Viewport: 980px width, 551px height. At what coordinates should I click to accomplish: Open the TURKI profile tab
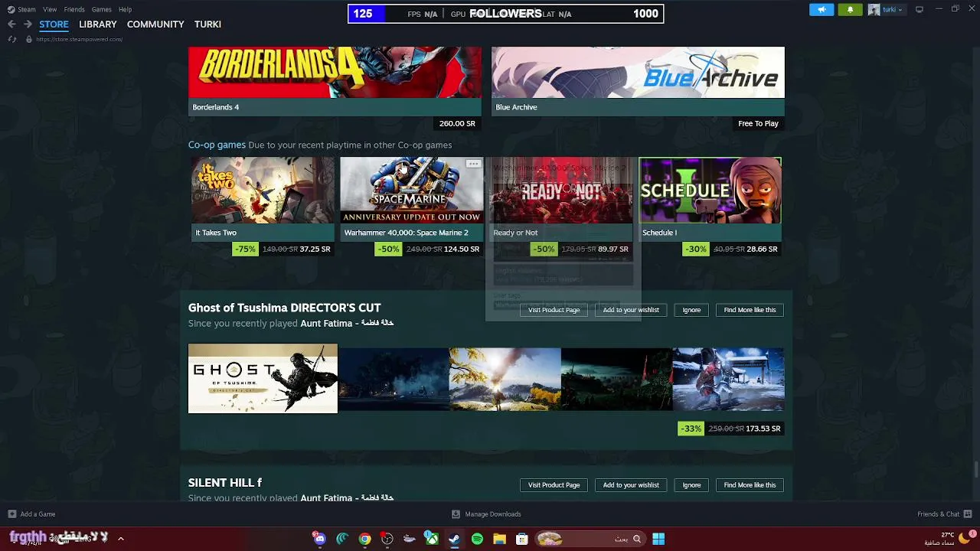[x=207, y=24]
